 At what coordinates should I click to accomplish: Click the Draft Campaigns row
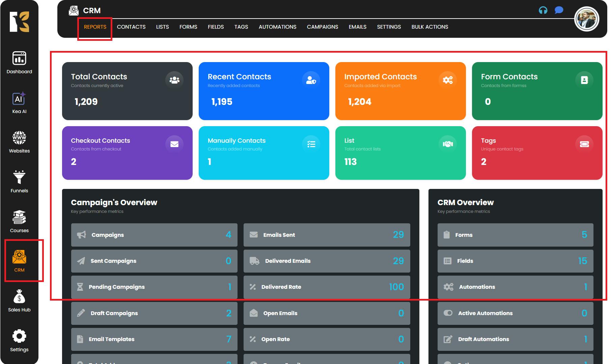click(x=154, y=313)
